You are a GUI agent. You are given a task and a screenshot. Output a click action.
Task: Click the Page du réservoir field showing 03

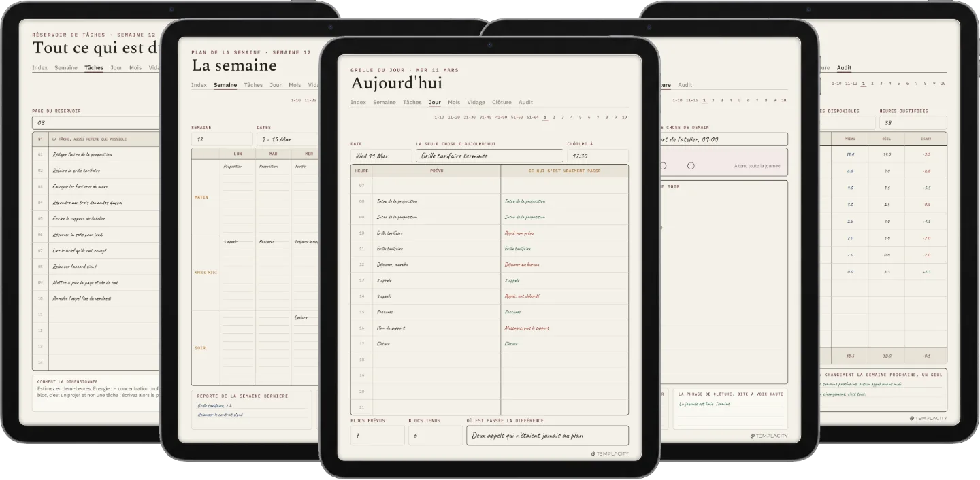coord(95,123)
